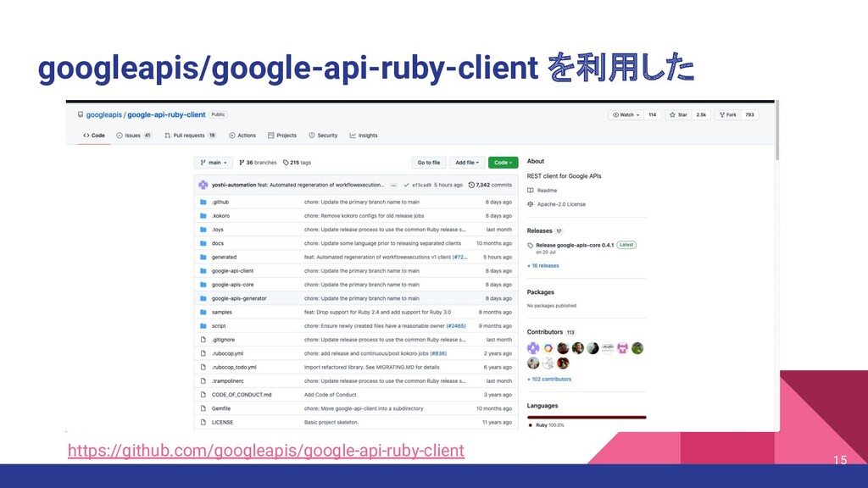Open the Releases heading

click(540, 231)
